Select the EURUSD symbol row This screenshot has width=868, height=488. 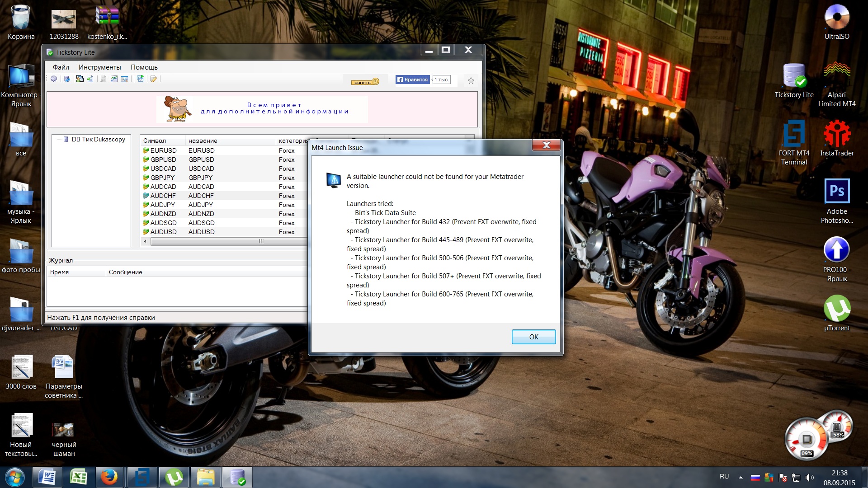coord(224,150)
